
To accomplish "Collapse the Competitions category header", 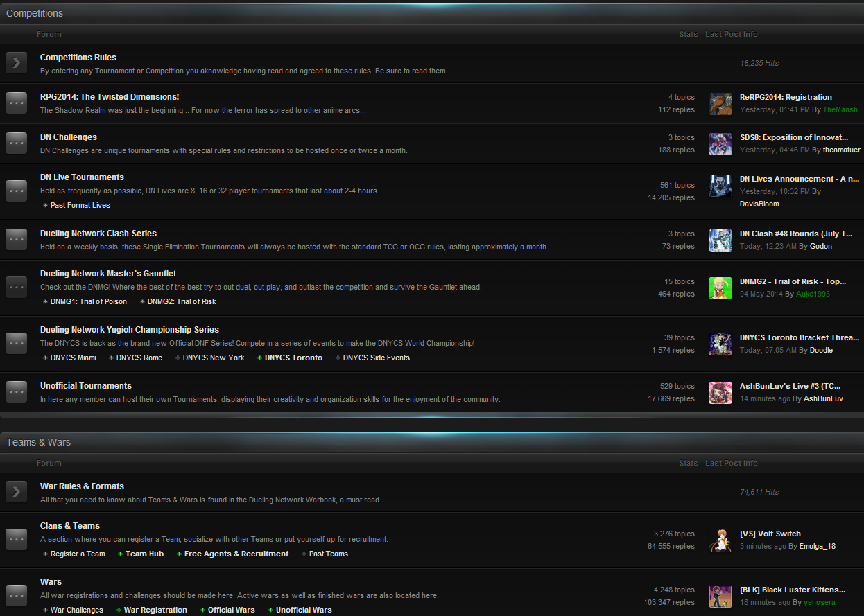I will click(432, 13).
